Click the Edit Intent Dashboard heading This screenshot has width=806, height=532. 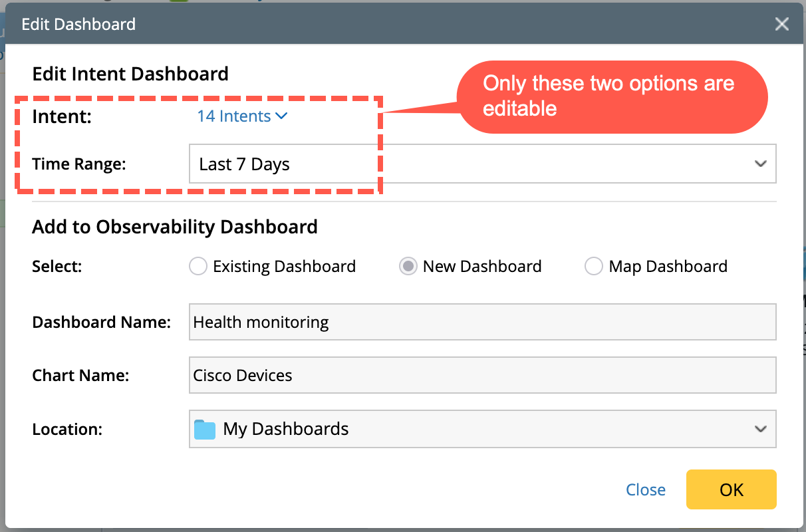(130, 73)
